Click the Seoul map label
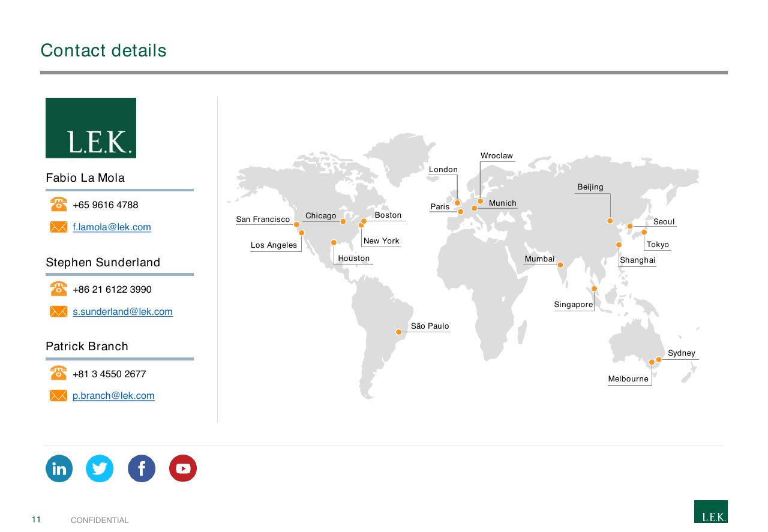The width and height of the screenshot is (768, 532). (664, 222)
